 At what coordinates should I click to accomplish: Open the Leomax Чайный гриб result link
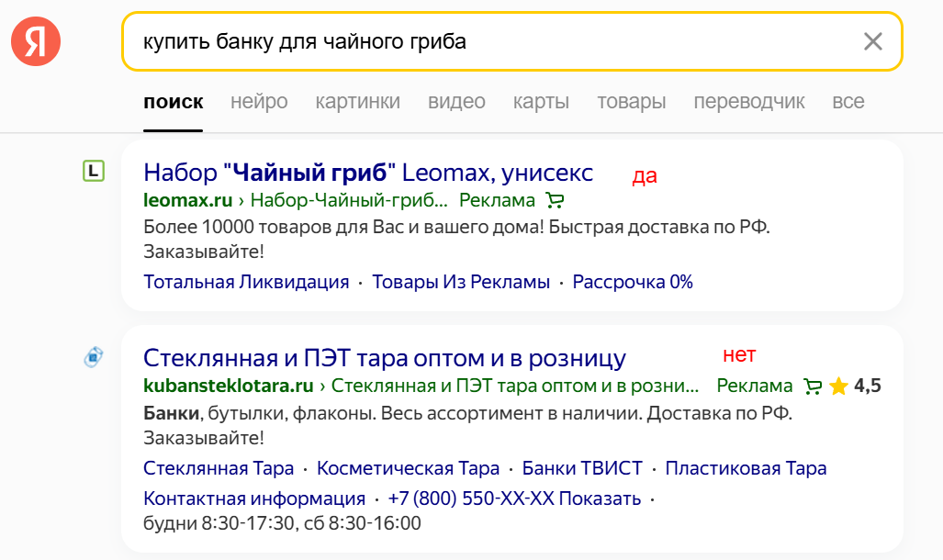coord(366,173)
